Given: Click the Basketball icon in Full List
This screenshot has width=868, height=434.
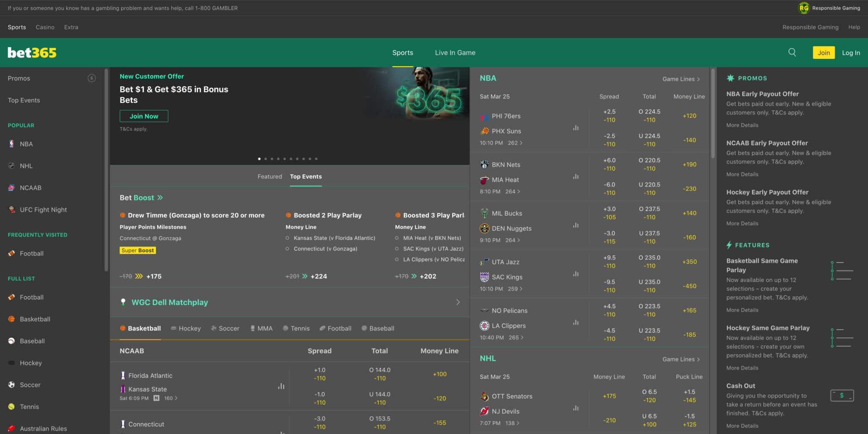Looking at the screenshot, I should tap(11, 319).
